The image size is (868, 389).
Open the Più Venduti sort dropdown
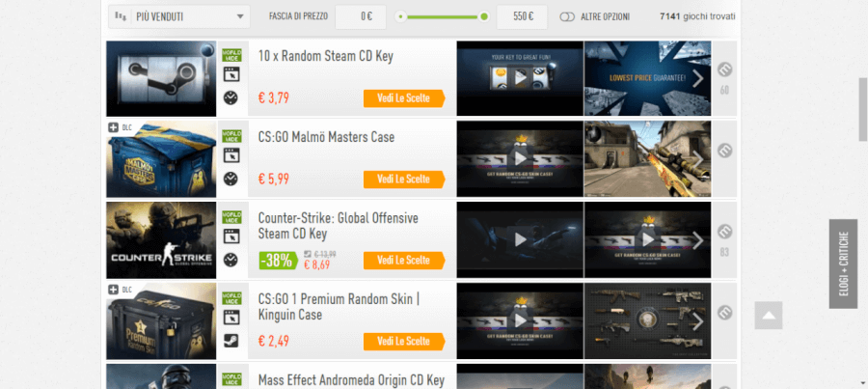click(x=179, y=16)
